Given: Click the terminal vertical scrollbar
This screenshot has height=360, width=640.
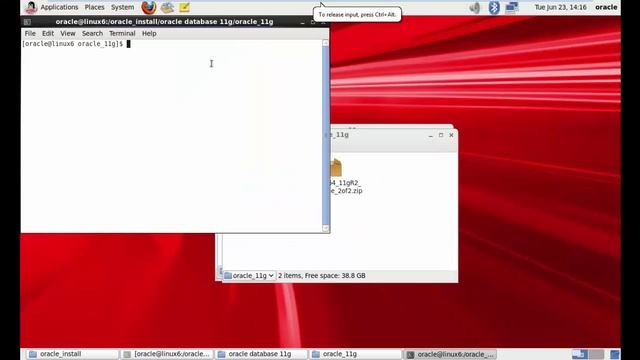Looking at the screenshot, I should point(325,135).
